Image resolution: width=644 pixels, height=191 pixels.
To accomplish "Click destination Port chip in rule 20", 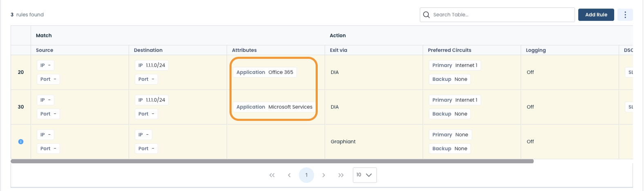I will click(146, 79).
